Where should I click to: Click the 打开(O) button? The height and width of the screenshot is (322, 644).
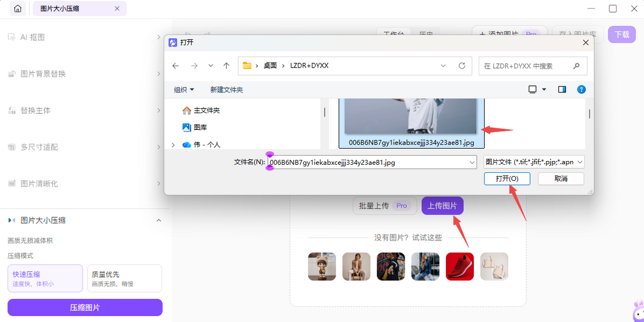point(507,178)
